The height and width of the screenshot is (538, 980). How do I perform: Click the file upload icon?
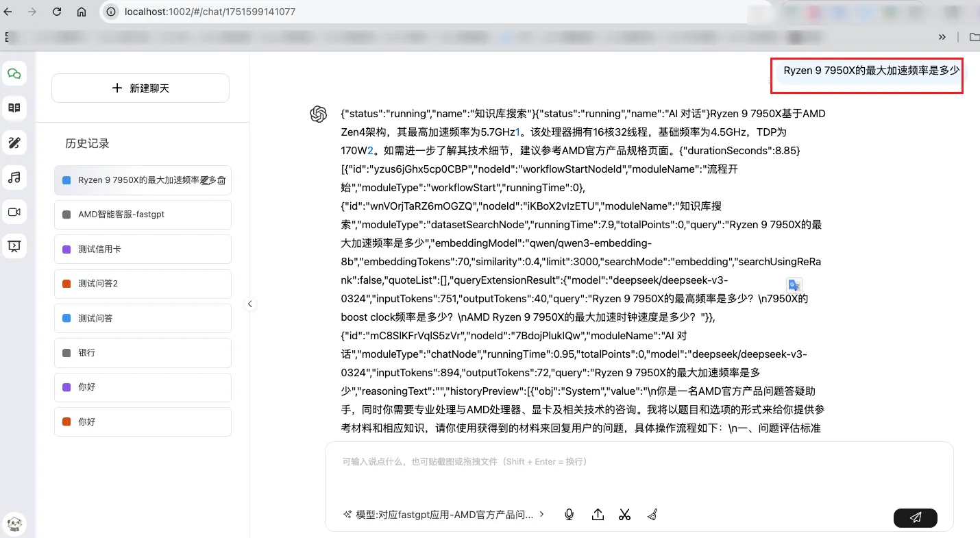click(597, 514)
